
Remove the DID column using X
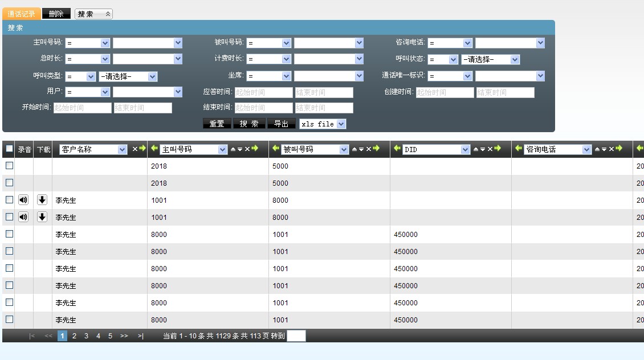490,149
